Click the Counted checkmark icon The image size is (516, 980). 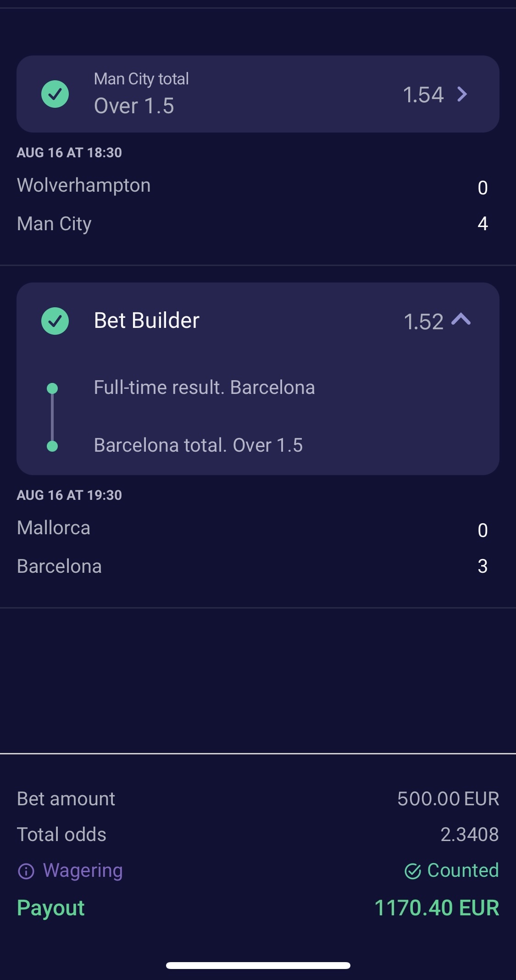tap(413, 871)
